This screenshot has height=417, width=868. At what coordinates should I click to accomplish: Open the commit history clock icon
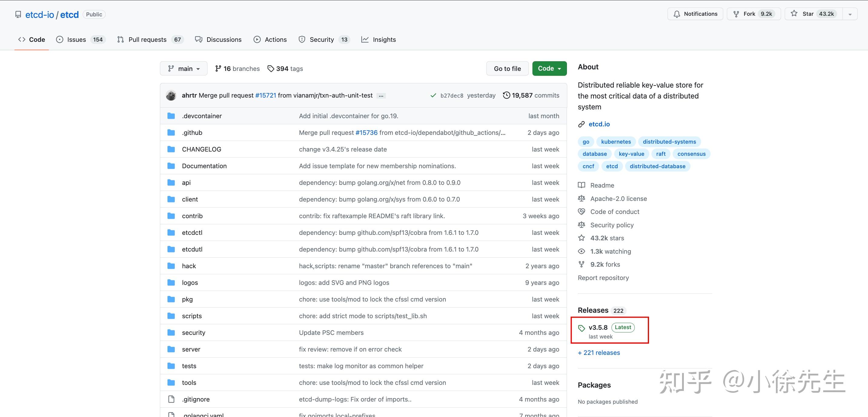[506, 95]
